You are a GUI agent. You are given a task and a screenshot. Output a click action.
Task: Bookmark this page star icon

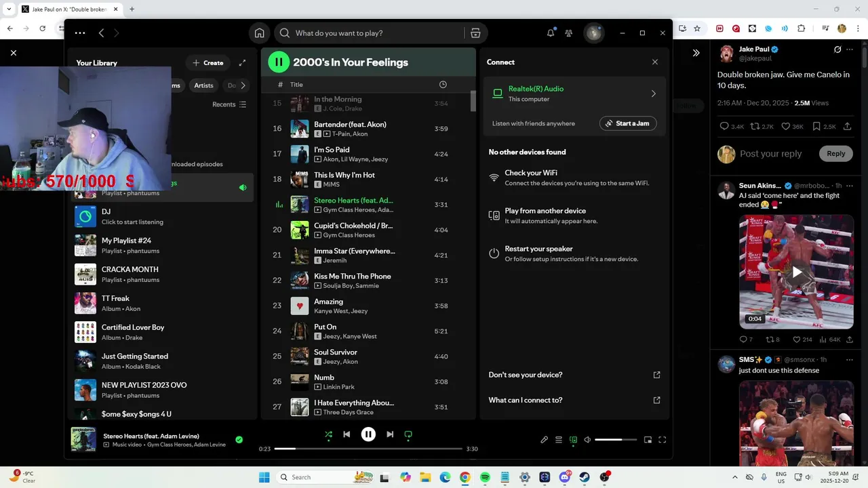pos(698,28)
